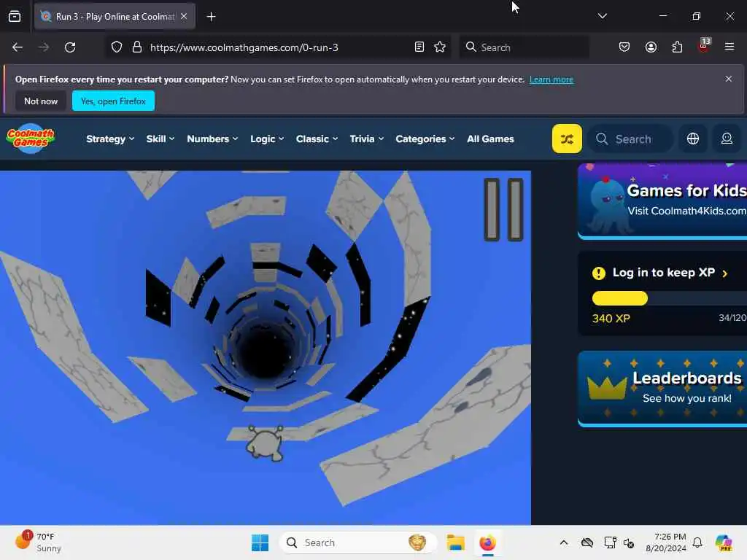Viewport: 747px width, 560px height.
Task: Open Pocket save icon in toolbar
Action: coord(624,47)
